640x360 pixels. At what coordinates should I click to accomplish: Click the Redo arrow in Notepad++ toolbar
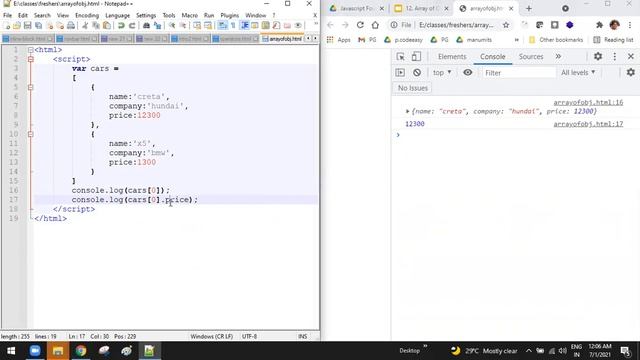(132, 26)
